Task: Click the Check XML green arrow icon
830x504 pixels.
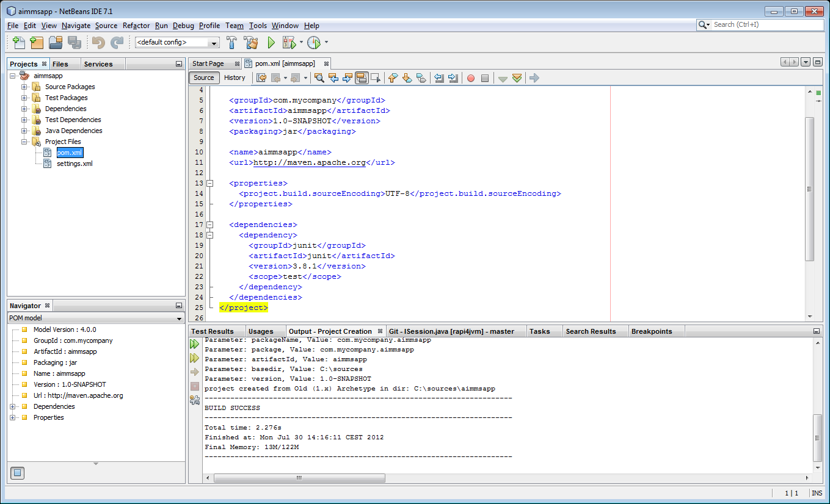Action: click(x=503, y=78)
